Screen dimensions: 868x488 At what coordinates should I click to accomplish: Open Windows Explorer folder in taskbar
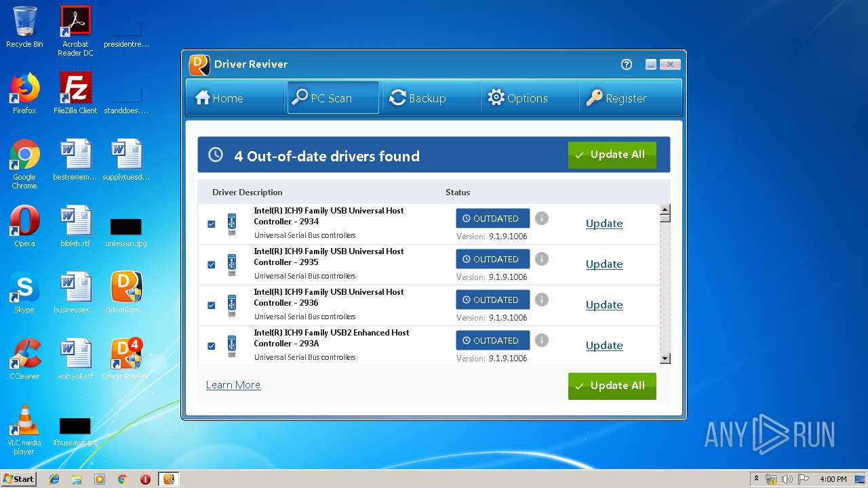[77, 479]
